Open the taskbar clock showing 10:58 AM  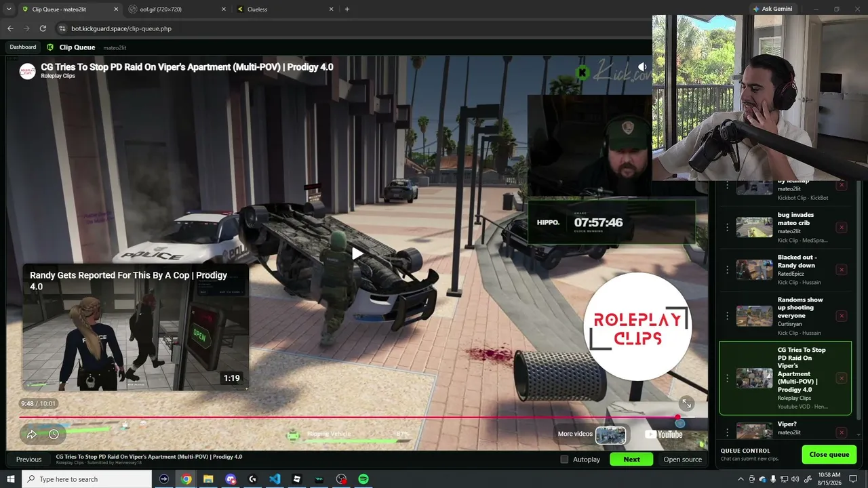point(830,479)
